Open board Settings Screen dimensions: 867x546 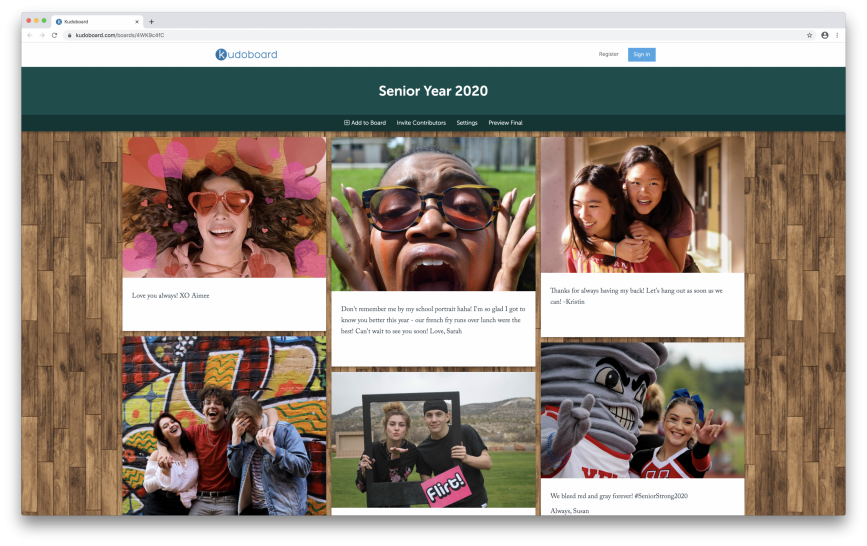pos(467,123)
